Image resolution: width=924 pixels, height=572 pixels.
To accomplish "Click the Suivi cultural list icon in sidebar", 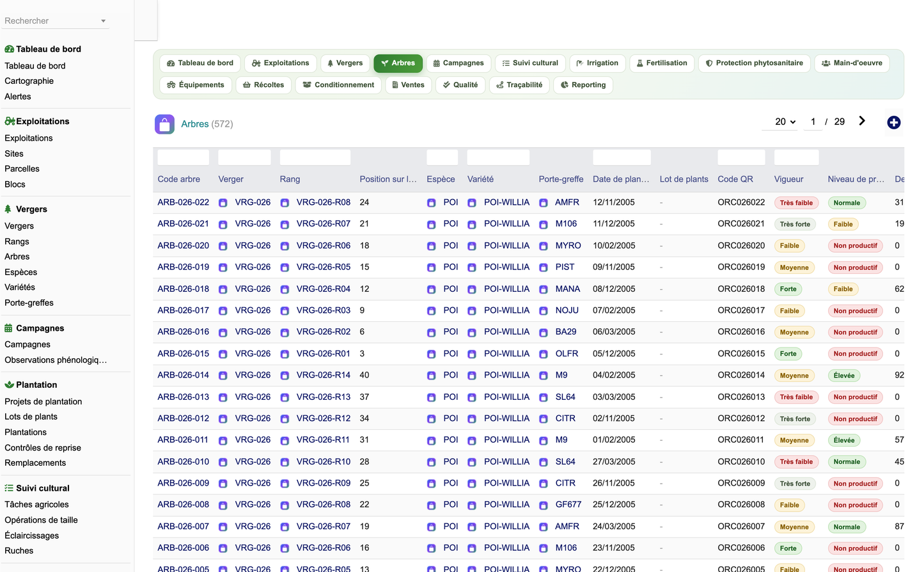I will pyautogui.click(x=9, y=488).
